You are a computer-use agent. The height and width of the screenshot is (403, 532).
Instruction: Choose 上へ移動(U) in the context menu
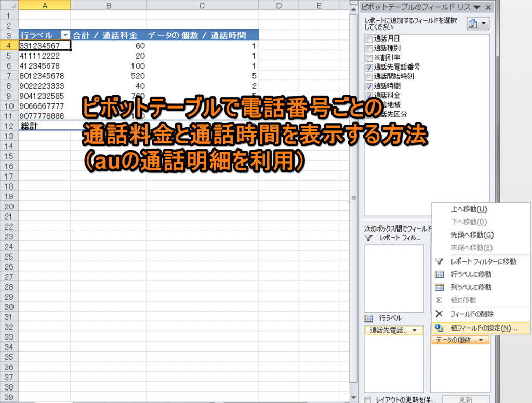481,209
